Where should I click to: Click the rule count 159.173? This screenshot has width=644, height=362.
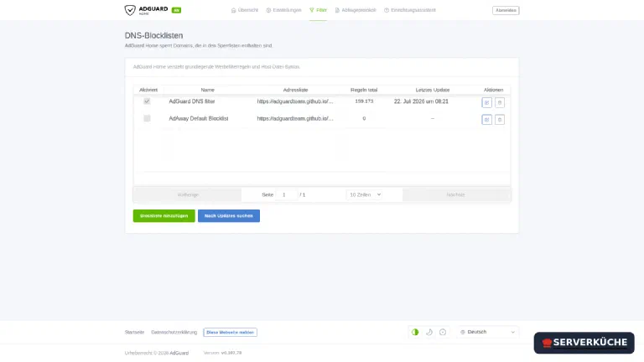click(364, 101)
